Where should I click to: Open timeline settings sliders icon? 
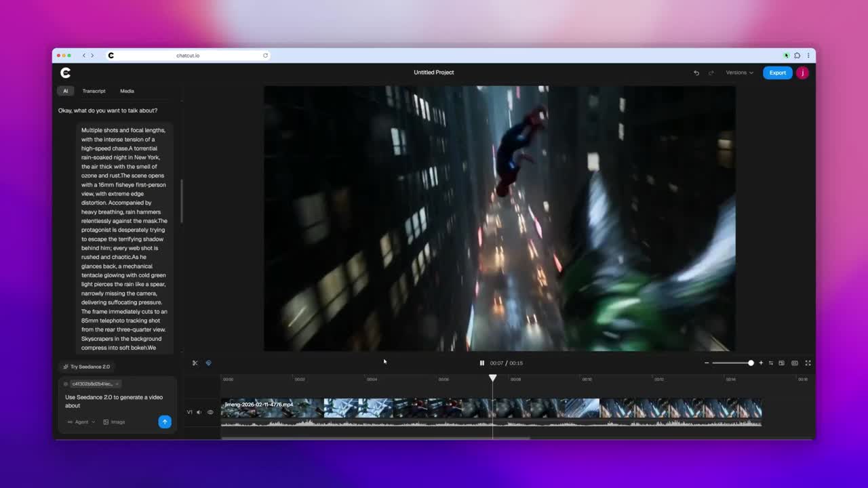[x=770, y=363]
